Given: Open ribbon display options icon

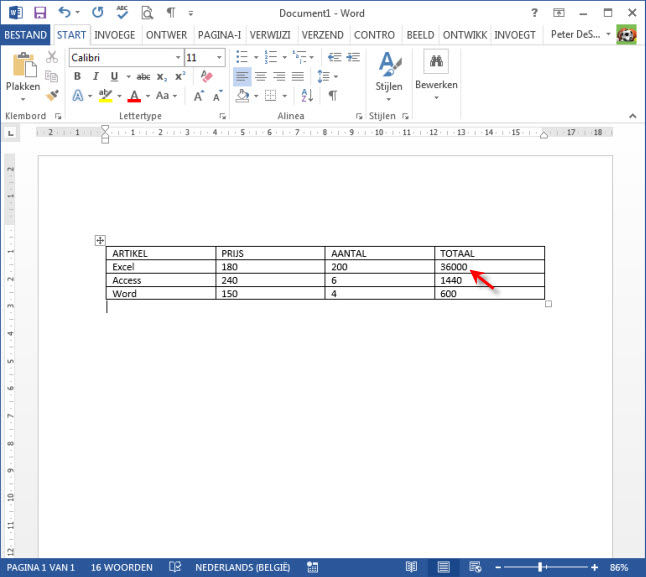Looking at the screenshot, I should coord(559,13).
